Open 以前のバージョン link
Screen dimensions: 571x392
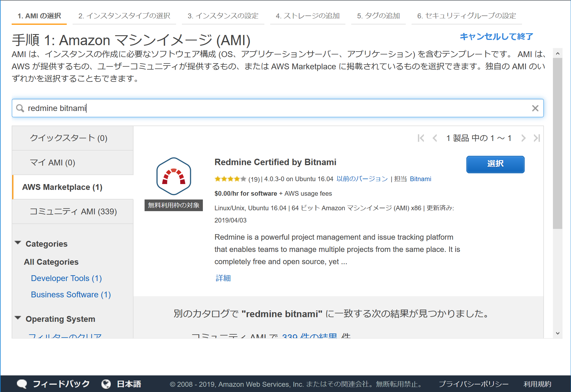[x=362, y=179]
